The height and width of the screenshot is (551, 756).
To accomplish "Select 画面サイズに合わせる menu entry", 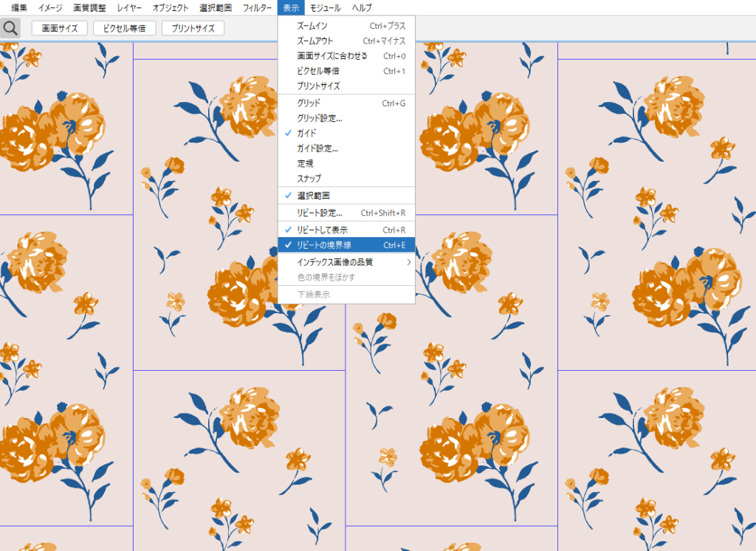I will click(346, 56).
